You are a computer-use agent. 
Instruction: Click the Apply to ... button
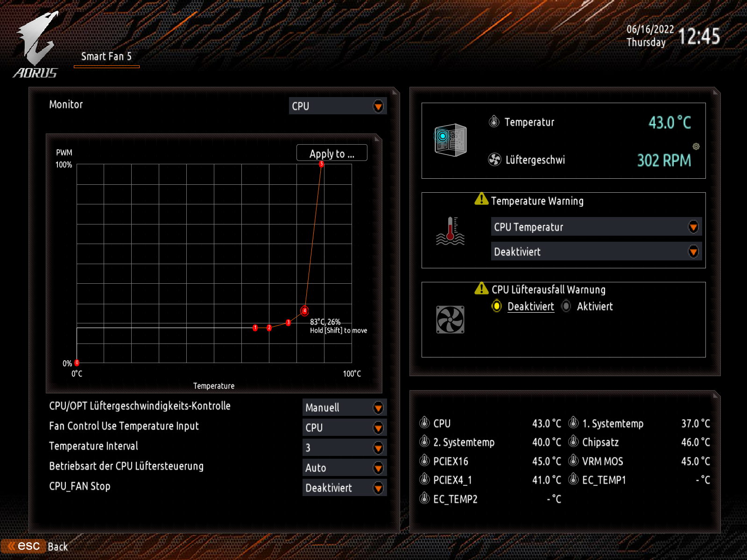(332, 153)
